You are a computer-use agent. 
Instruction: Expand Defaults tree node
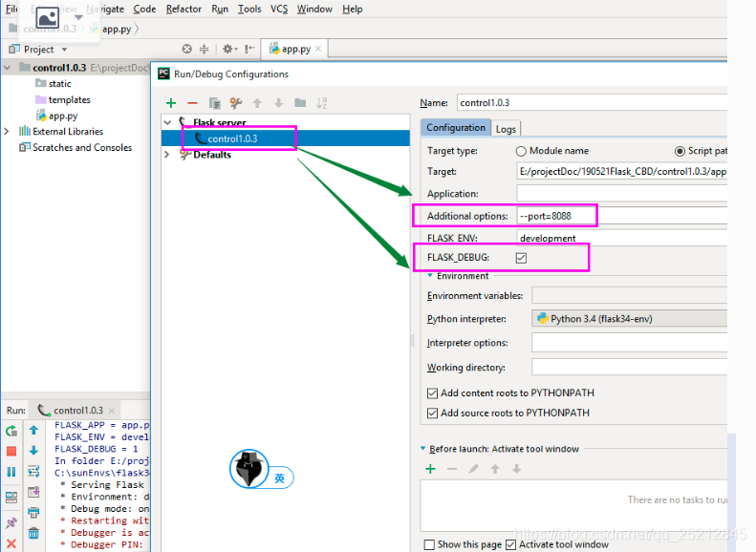[167, 155]
